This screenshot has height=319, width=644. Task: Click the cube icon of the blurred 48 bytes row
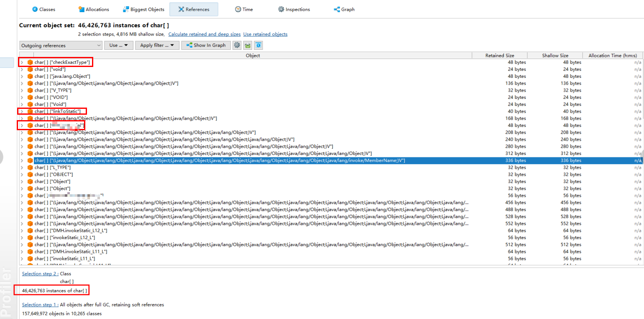coord(30,126)
